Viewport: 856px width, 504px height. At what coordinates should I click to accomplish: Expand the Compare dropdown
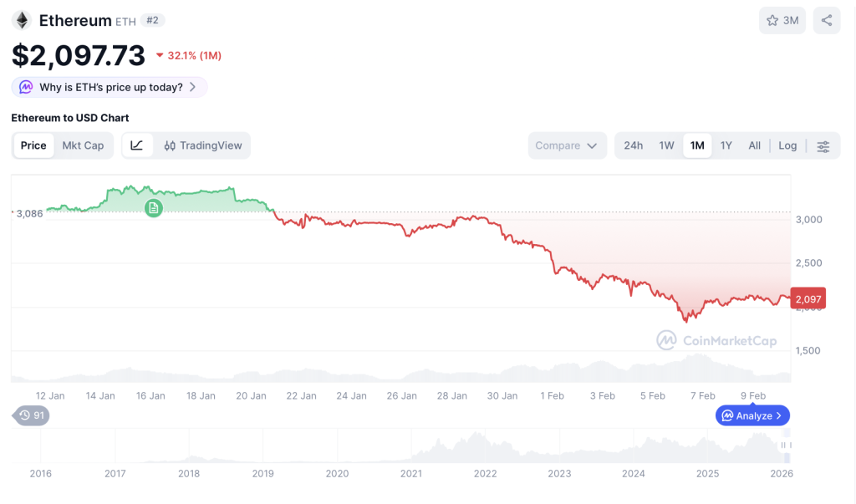point(567,145)
